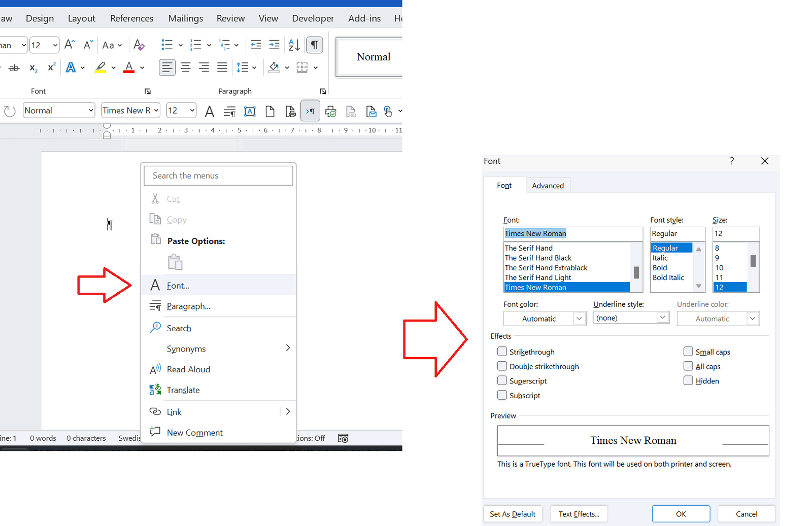The width and height of the screenshot is (812, 526).
Task: Select Bold Italic font style
Action: click(x=668, y=277)
